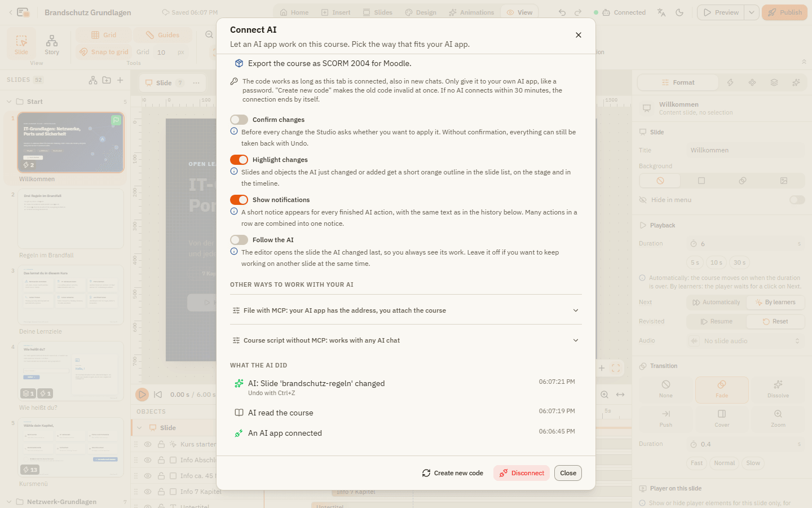Collapse the Start folder in slide list
Image resolution: width=812 pixels, height=508 pixels.
click(9, 102)
